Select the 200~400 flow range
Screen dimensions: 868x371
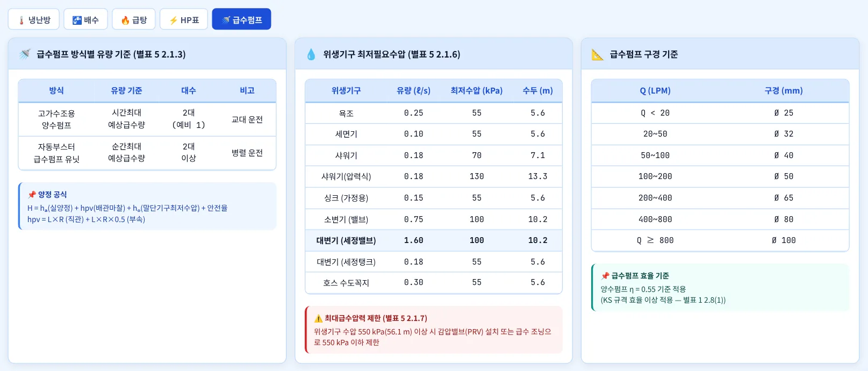655,198
